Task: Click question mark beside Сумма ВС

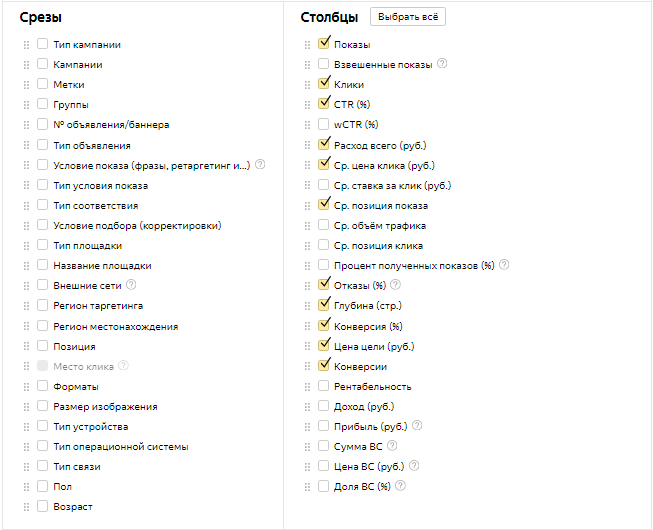Action: point(392,446)
